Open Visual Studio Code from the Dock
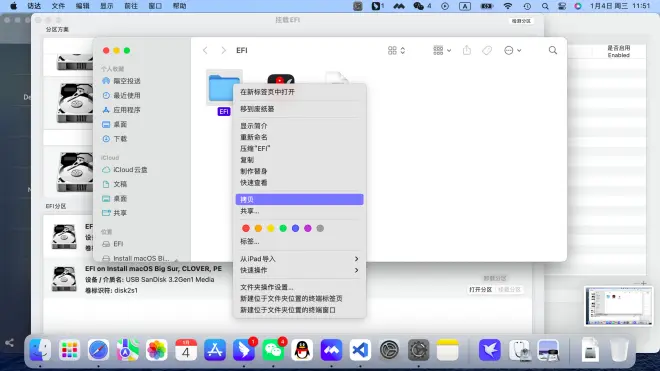 click(x=360, y=350)
